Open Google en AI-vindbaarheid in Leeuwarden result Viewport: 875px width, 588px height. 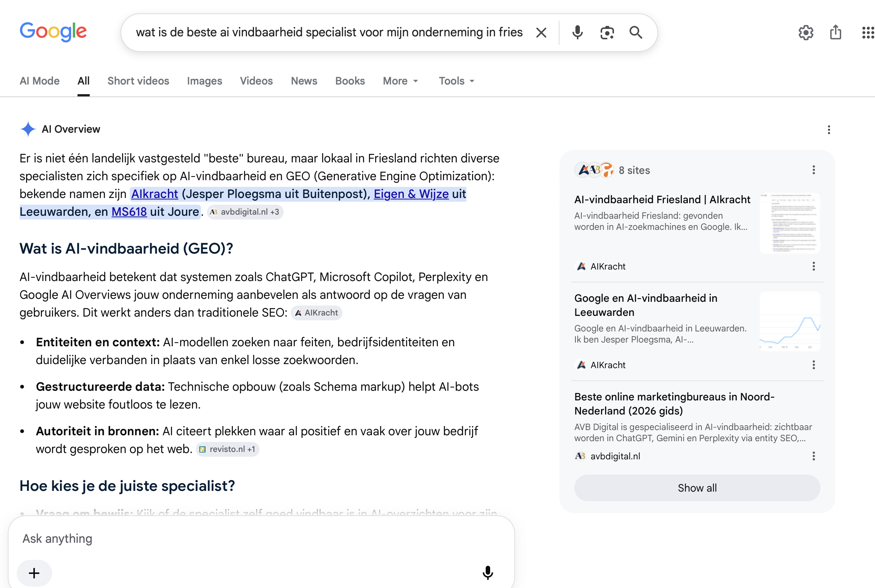pyautogui.click(x=645, y=305)
